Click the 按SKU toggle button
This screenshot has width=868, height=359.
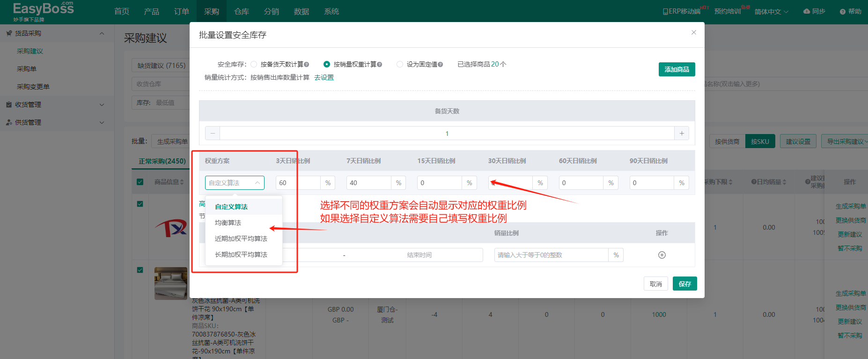click(760, 141)
